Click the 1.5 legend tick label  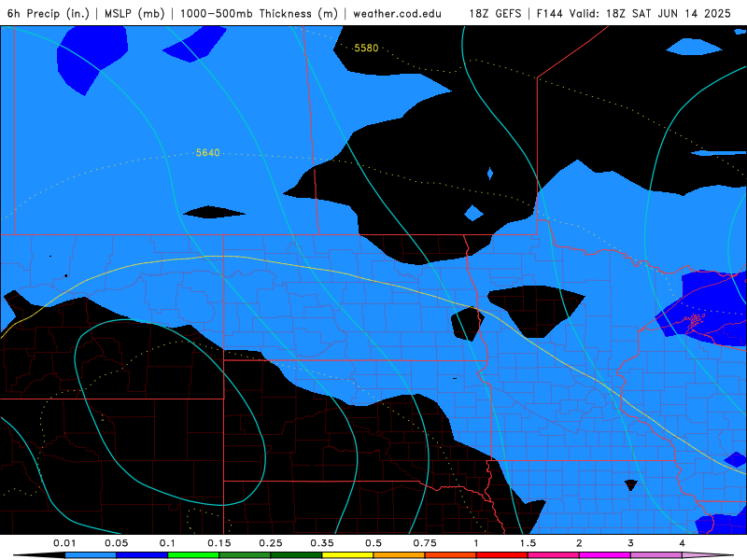[528, 543]
